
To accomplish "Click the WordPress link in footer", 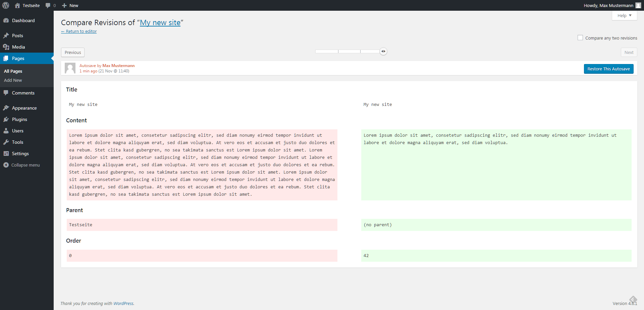I will click(x=123, y=303).
